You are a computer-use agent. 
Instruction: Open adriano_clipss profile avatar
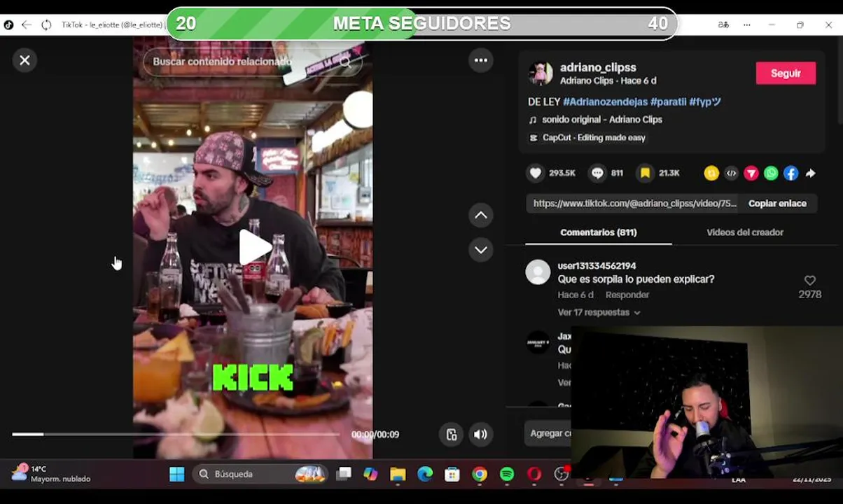click(x=540, y=73)
